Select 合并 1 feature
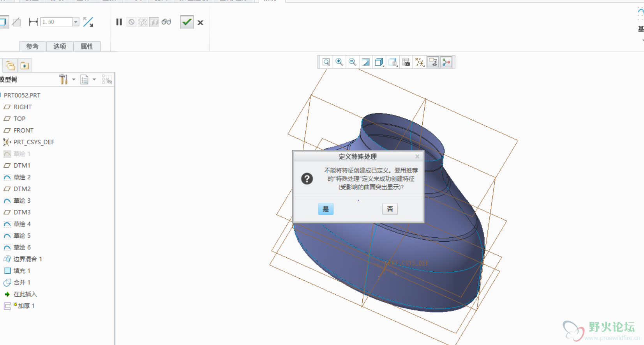 click(22, 282)
